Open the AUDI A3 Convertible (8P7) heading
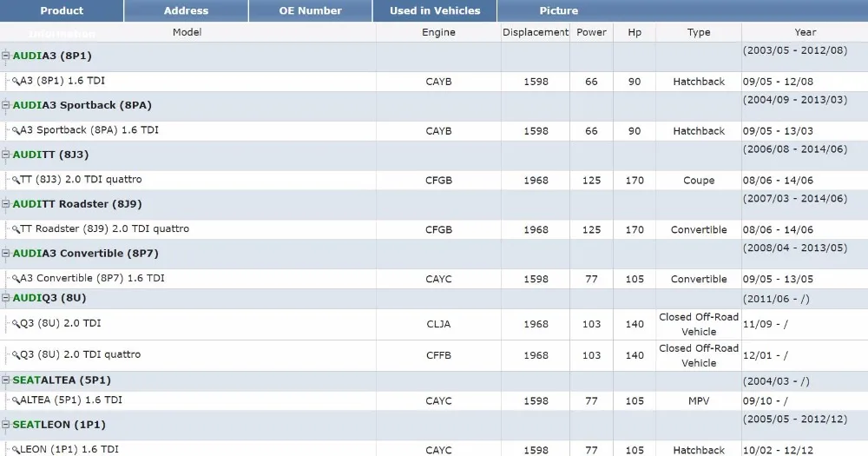 click(85, 253)
